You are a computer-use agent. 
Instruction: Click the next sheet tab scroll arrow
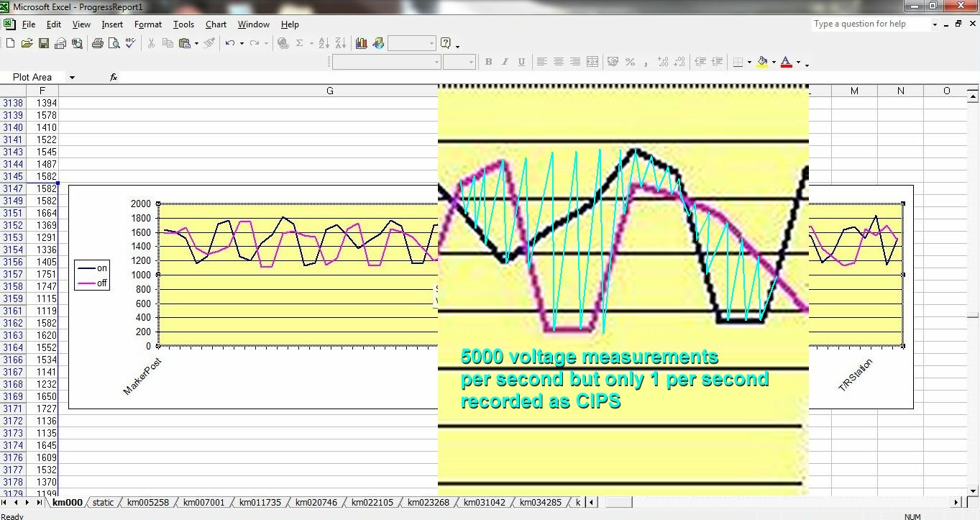point(29,502)
